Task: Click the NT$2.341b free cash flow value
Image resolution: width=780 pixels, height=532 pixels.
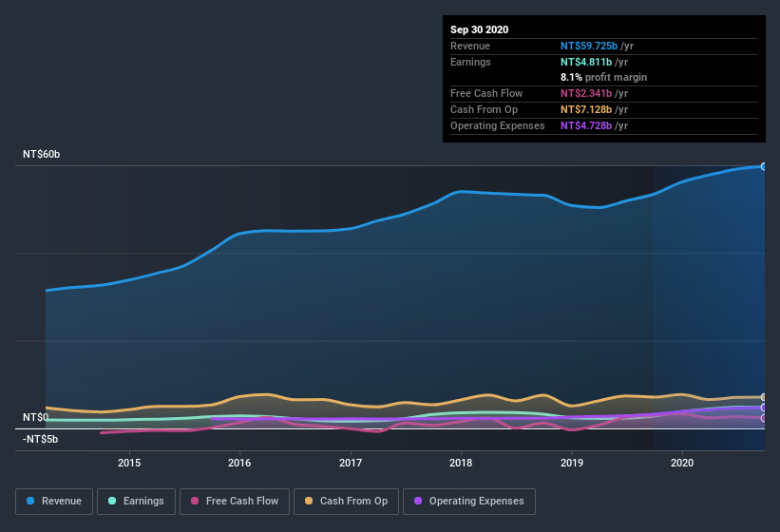Action: [x=586, y=93]
